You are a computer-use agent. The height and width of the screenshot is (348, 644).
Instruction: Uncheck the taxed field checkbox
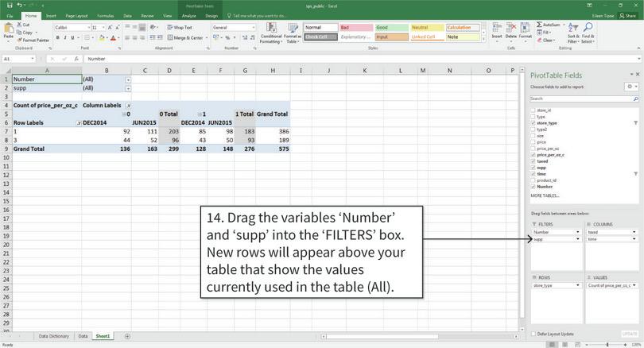click(533, 161)
